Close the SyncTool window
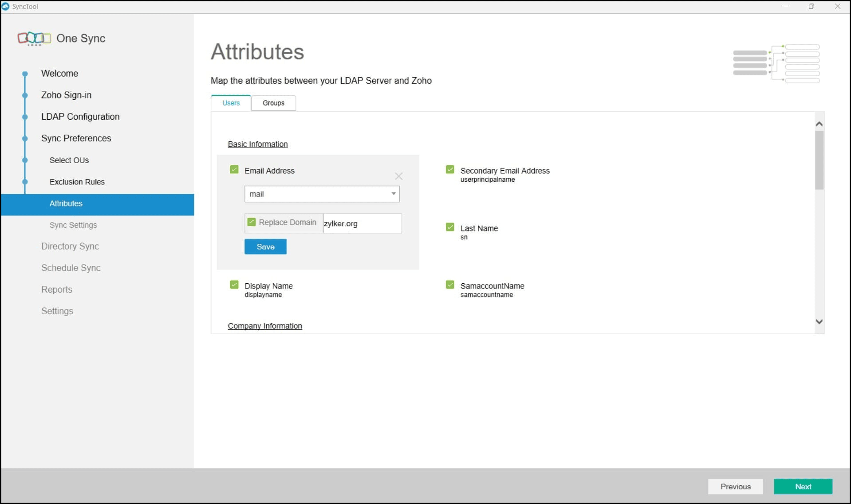 [x=838, y=6]
